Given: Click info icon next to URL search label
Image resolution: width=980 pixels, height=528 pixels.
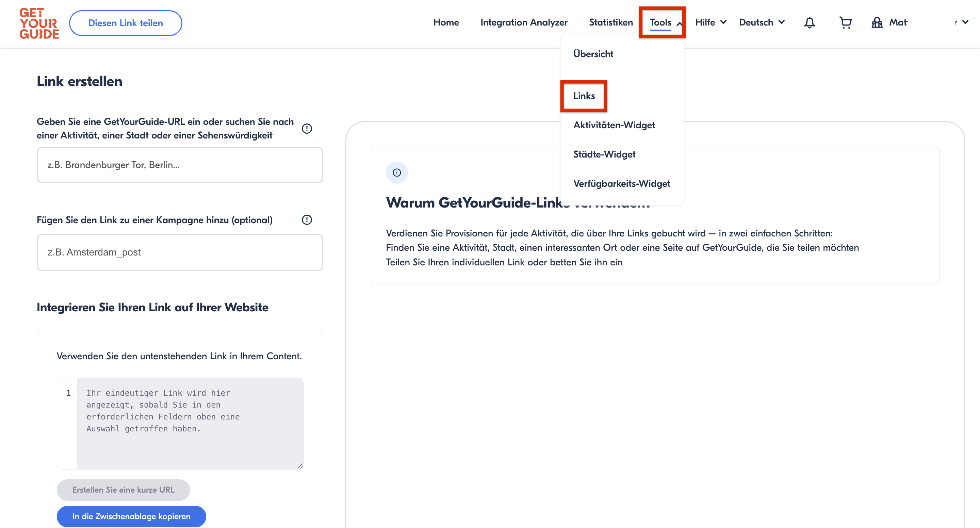Looking at the screenshot, I should (x=307, y=129).
